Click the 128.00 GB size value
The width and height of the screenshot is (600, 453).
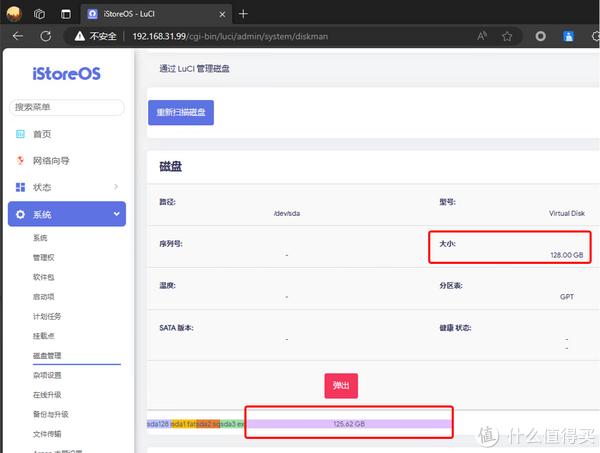click(567, 255)
